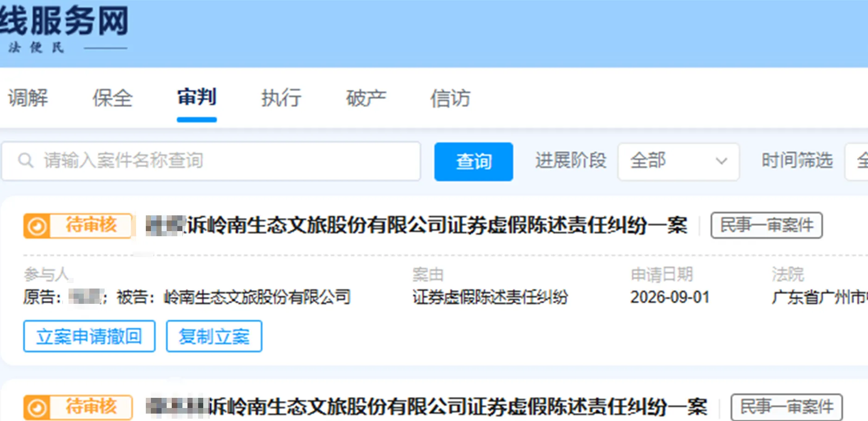
Task: Click the 广东省广州市 court text
Action: [x=819, y=297]
